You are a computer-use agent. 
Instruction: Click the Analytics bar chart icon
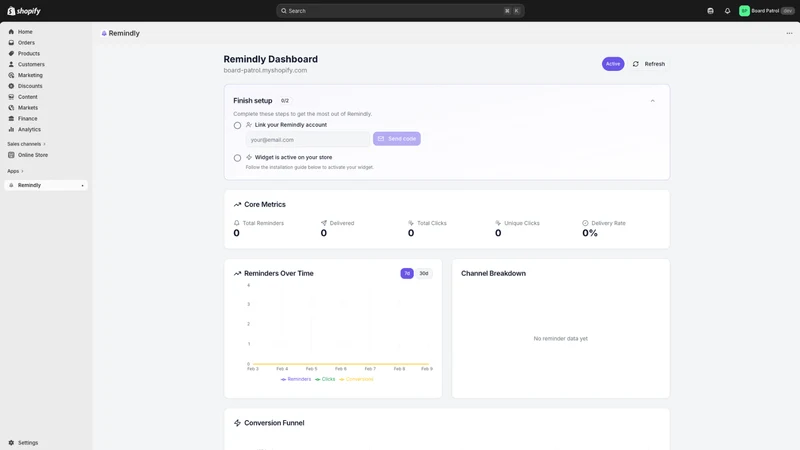point(11,130)
